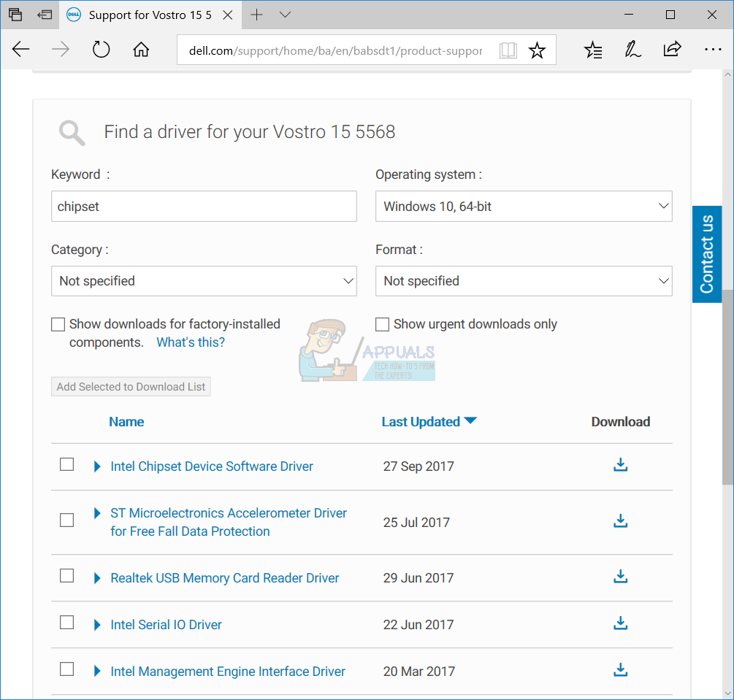734x700 pixels.
Task: Expand Realtek USB Memory Card Reader details
Action: (97, 578)
